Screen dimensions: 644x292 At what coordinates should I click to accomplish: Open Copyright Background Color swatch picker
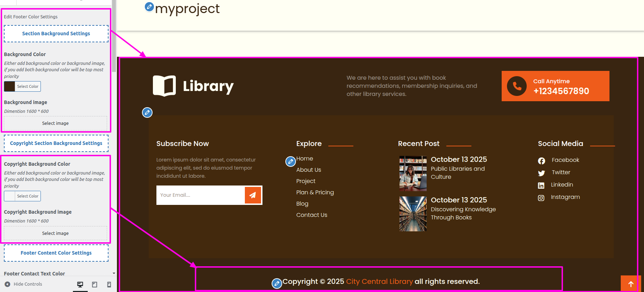(x=10, y=196)
